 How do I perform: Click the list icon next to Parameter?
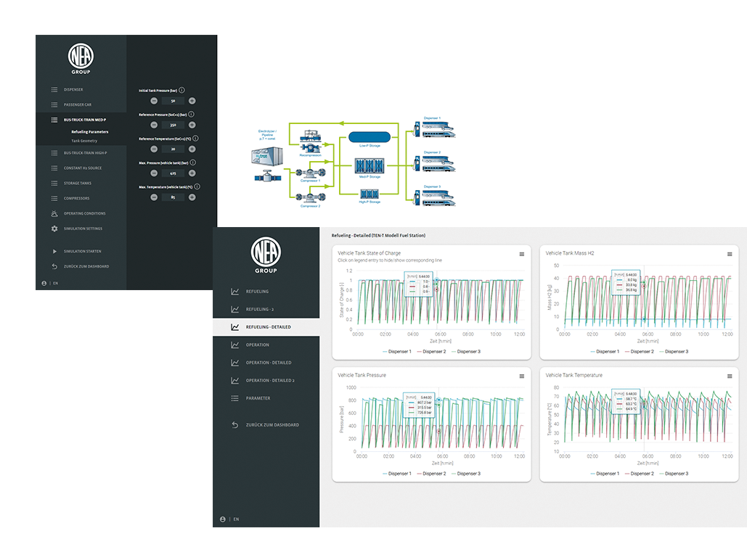pos(234,398)
